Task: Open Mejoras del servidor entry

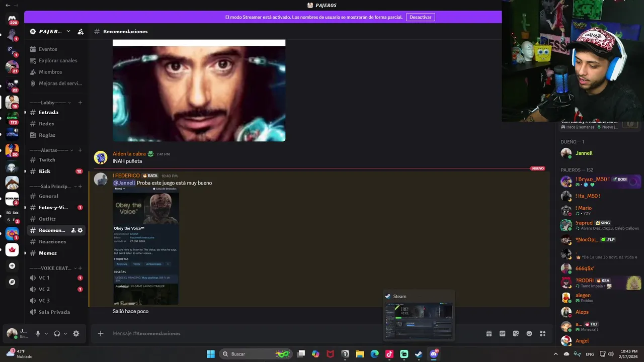Action: point(55,83)
